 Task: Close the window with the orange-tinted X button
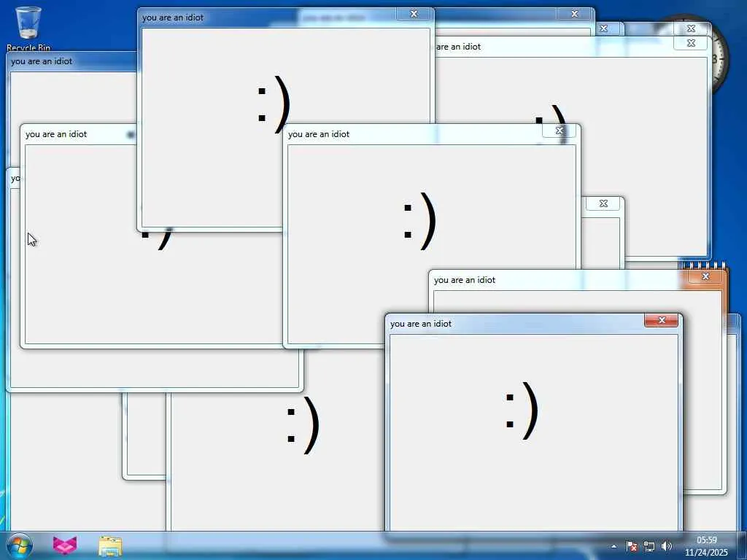click(705, 276)
